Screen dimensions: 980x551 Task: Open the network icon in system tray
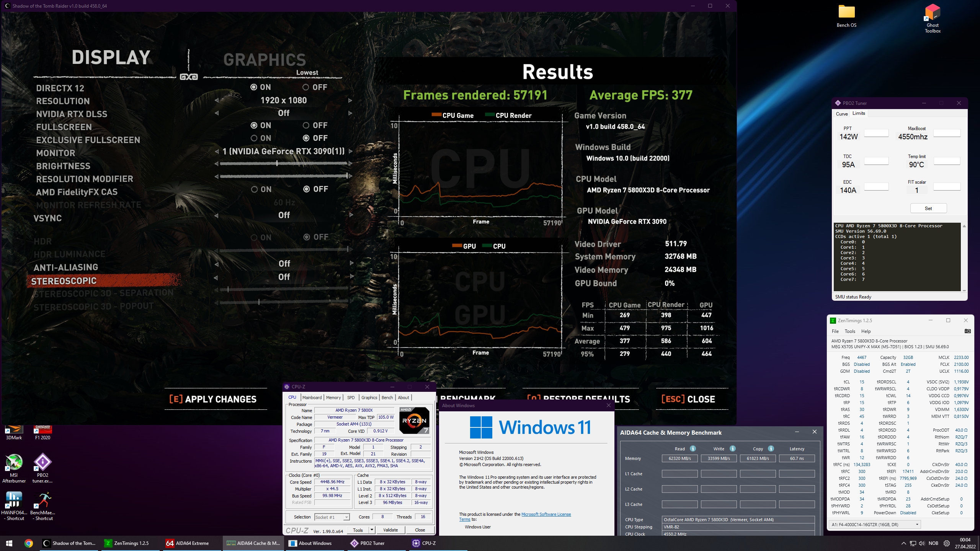coord(913,543)
